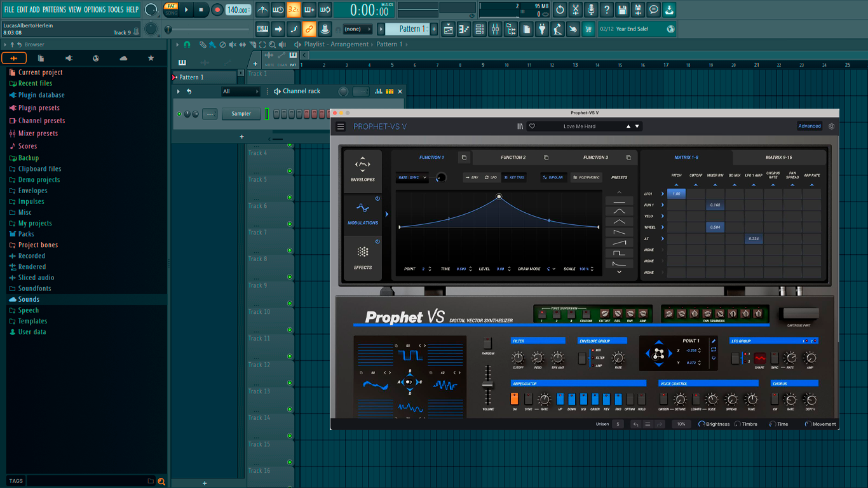Click the microphone recording icon
Viewport: 868px width, 488px height.
click(x=592, y=10)
